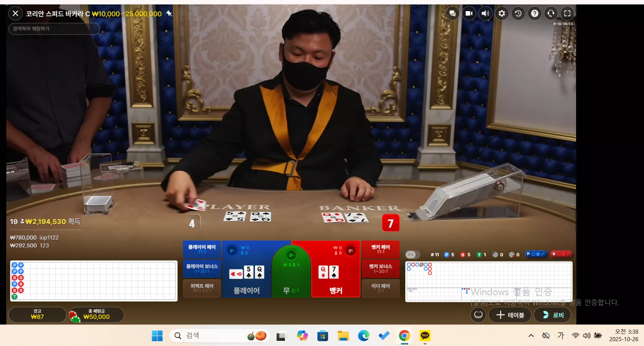The width and height of the screenshot is (644, 346).
Task: Place a bet on the red 뱅커 area
Action: pos(336,269)
